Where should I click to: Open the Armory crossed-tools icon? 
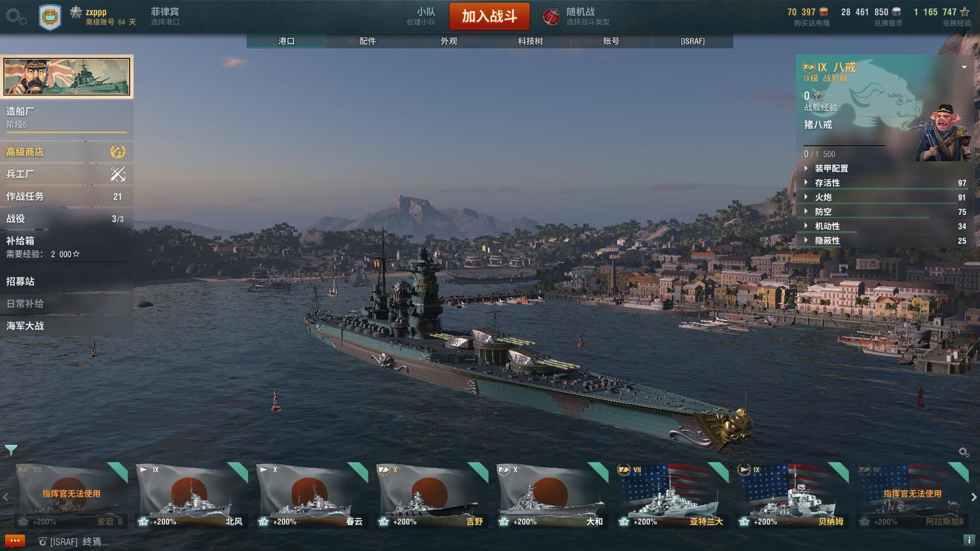click(118, 174)
